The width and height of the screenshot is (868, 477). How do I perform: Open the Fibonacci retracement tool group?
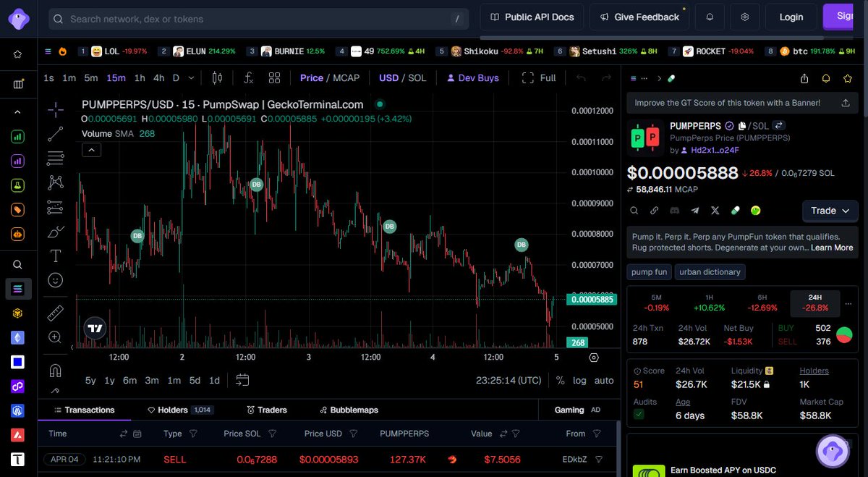[x=55, y=158]
